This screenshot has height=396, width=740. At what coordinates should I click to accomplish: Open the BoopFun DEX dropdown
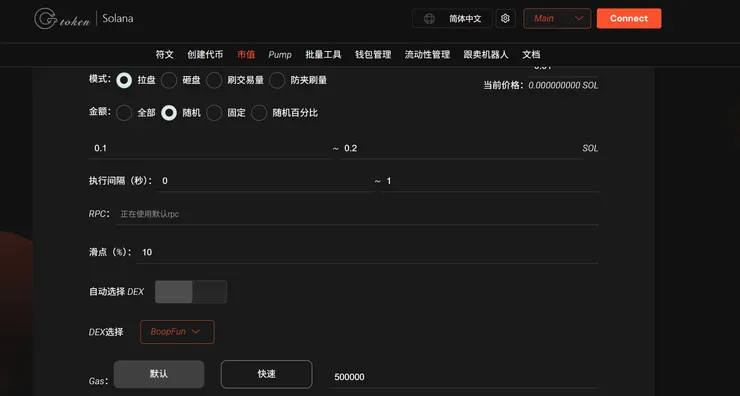pos(177,332)
